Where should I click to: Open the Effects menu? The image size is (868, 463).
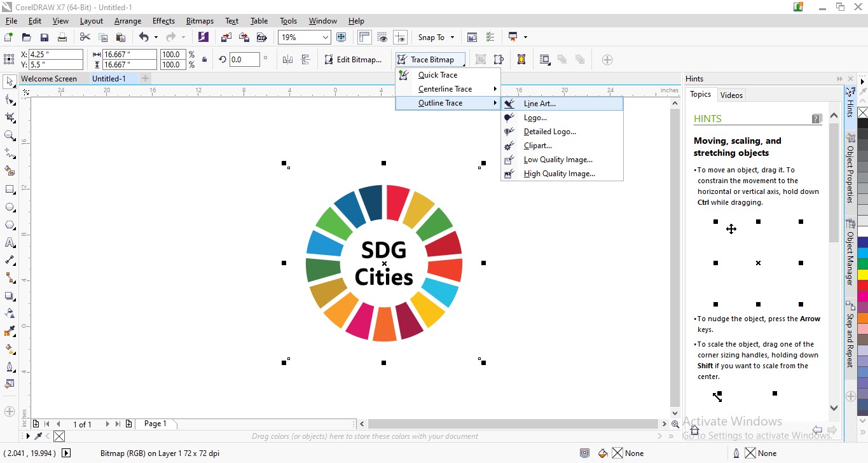coord(163,21)
